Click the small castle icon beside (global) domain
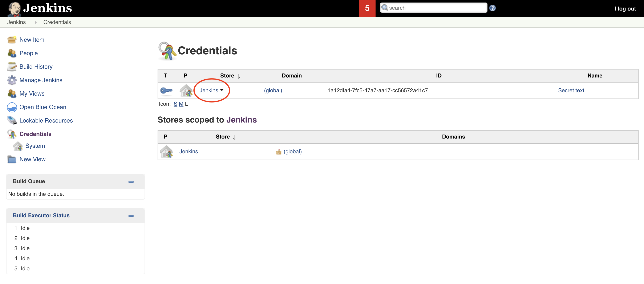 coord(279,152)
